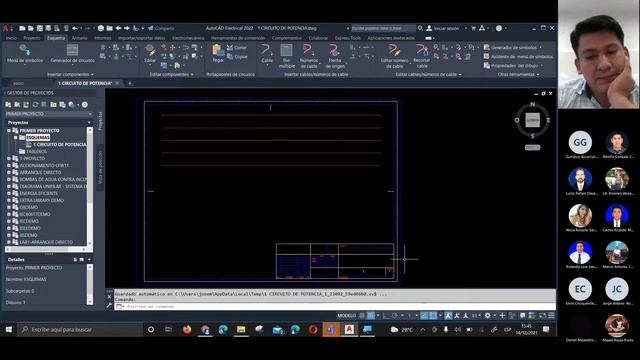
Task: Click the AutoCAD application menu logo
Action: 6,28
